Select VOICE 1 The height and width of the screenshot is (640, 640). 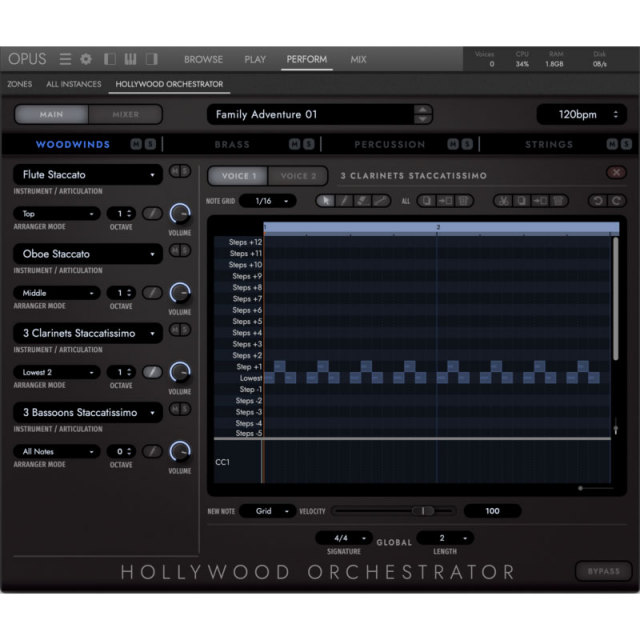pyautogui.click(x=238, y=176)
